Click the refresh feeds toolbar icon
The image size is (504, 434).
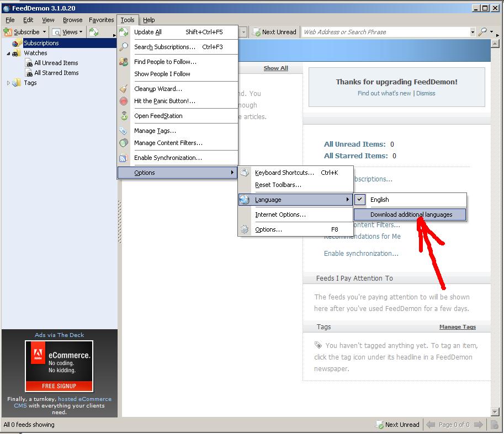pyautogui.click(x=94, y=32)
